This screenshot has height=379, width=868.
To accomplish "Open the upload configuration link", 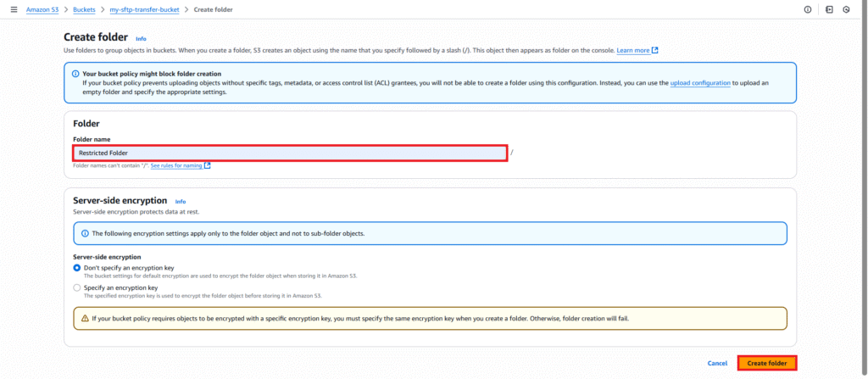I will coord(700,83).
